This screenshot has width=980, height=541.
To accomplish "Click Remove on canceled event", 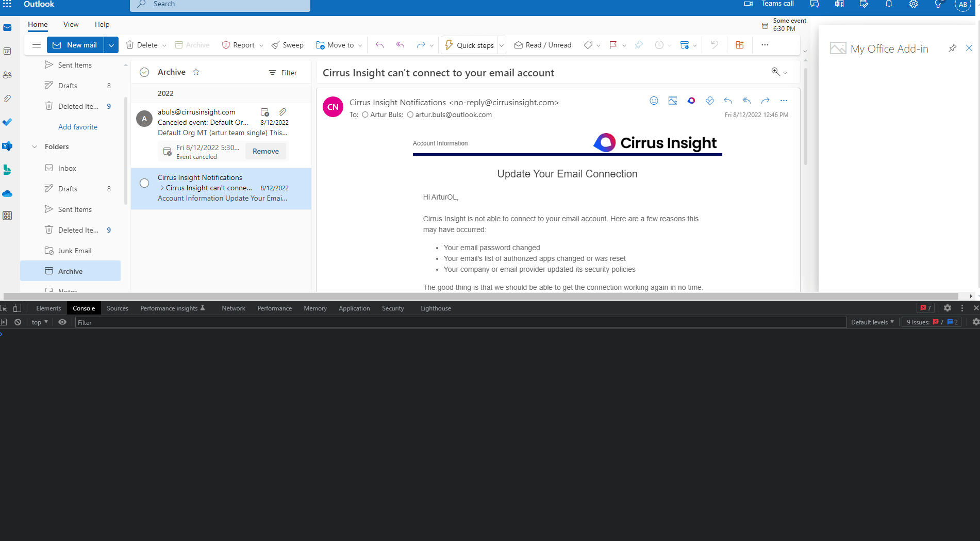I will [265, 151].
